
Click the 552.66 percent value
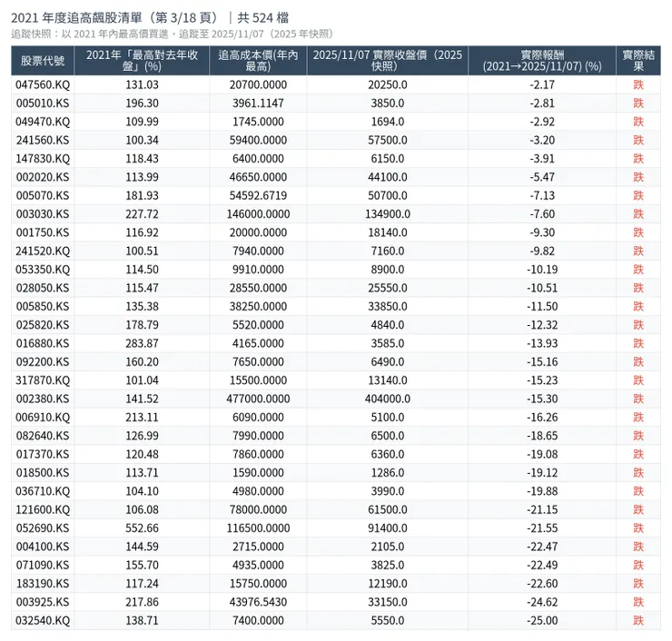[x=142, y=528]
